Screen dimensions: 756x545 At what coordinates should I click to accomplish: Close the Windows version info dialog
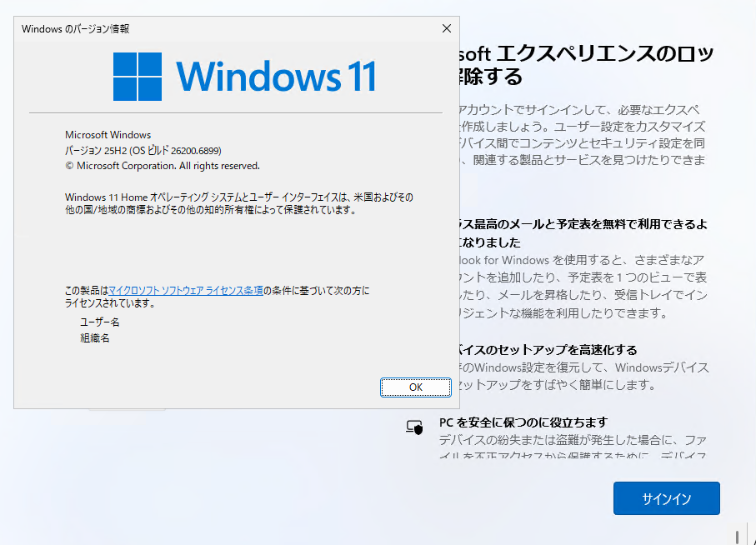click(x=446, y=28)
